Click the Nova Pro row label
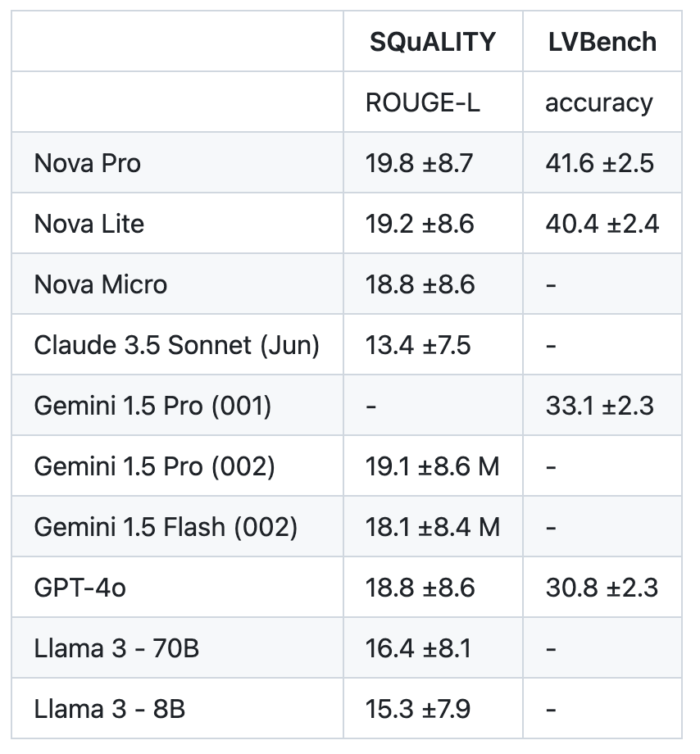This screenshot has height=754, width=700. pos(88,163)
